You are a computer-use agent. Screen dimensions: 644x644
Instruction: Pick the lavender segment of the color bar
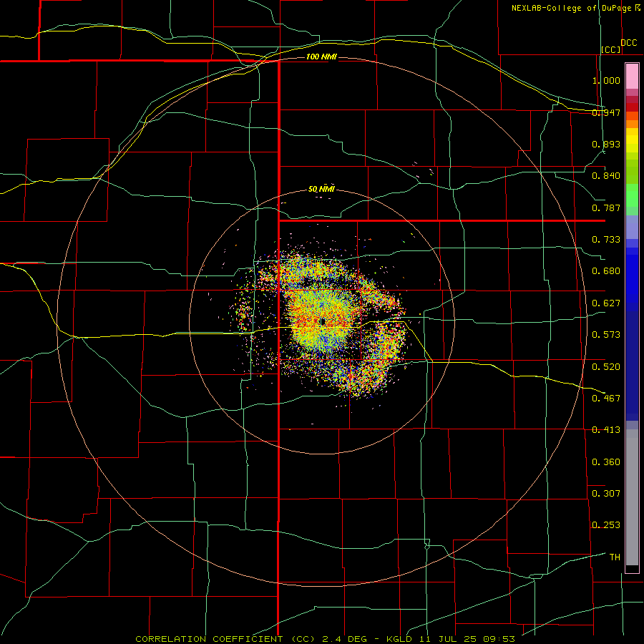pos(632,227)
